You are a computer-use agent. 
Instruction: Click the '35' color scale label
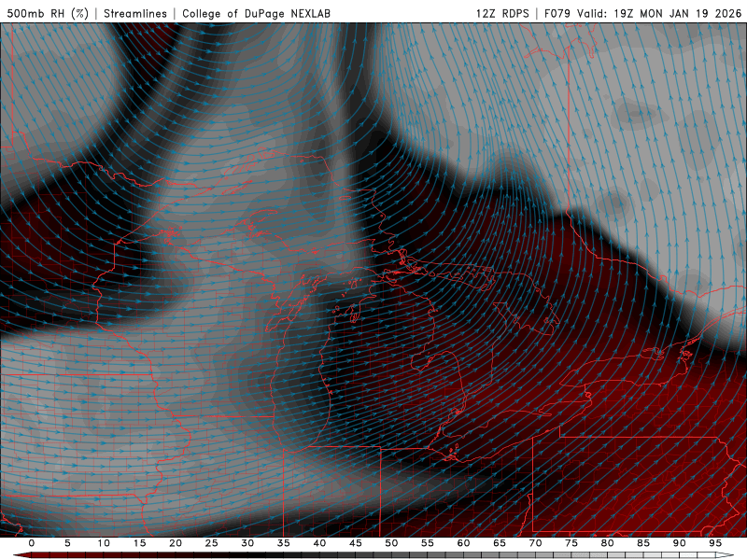coord(284,543)
